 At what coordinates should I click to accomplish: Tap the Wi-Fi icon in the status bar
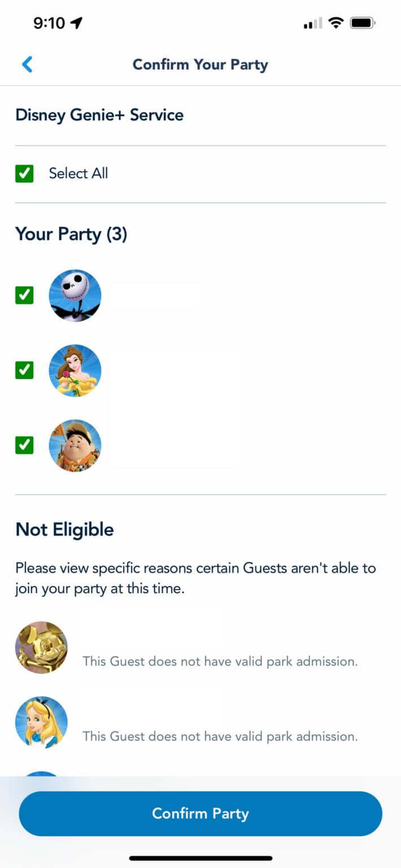(335, 23)
